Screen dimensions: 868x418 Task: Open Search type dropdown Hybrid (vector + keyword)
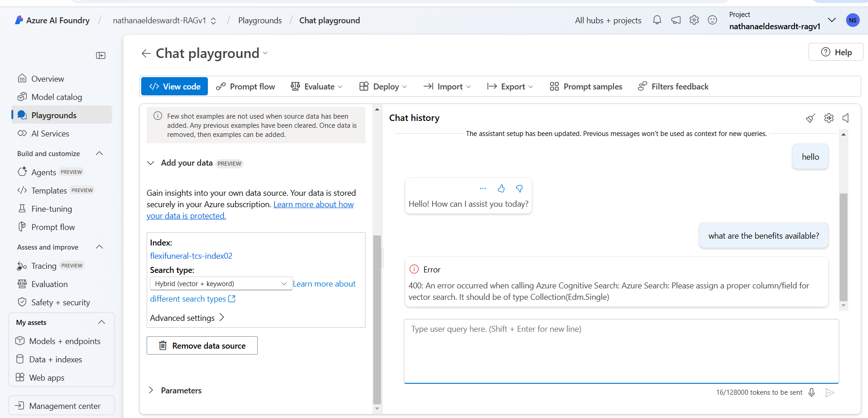coord(221,283)
